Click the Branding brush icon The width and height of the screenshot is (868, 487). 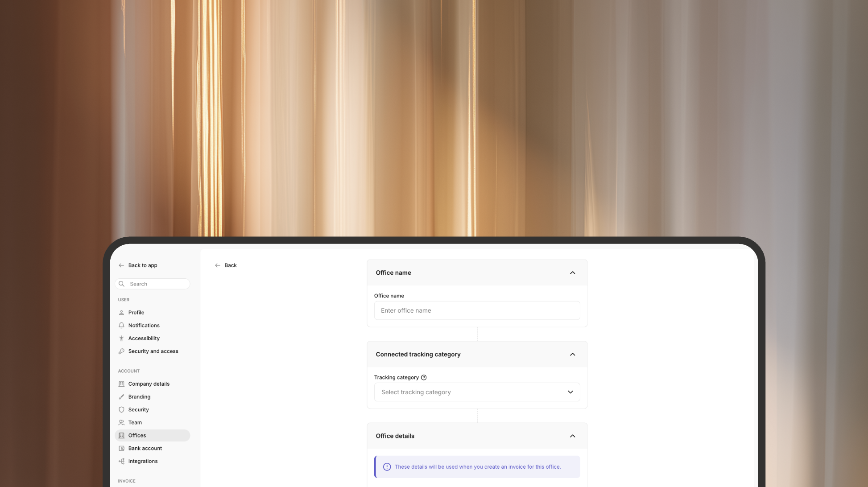[121, 397]
